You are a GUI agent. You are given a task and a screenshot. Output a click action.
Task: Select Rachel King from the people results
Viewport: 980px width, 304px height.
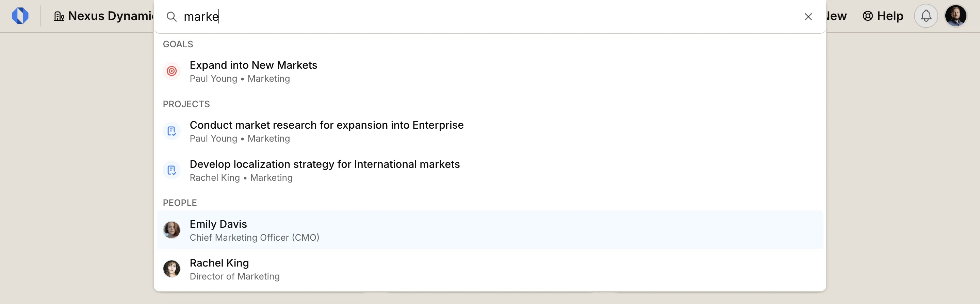tap(219, 262)
